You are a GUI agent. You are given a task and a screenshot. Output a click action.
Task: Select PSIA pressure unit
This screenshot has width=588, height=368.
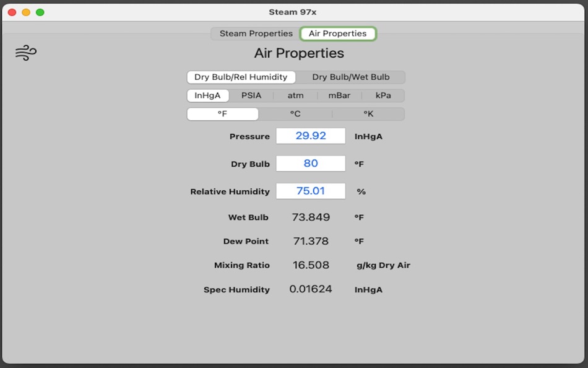coord(251,95)
